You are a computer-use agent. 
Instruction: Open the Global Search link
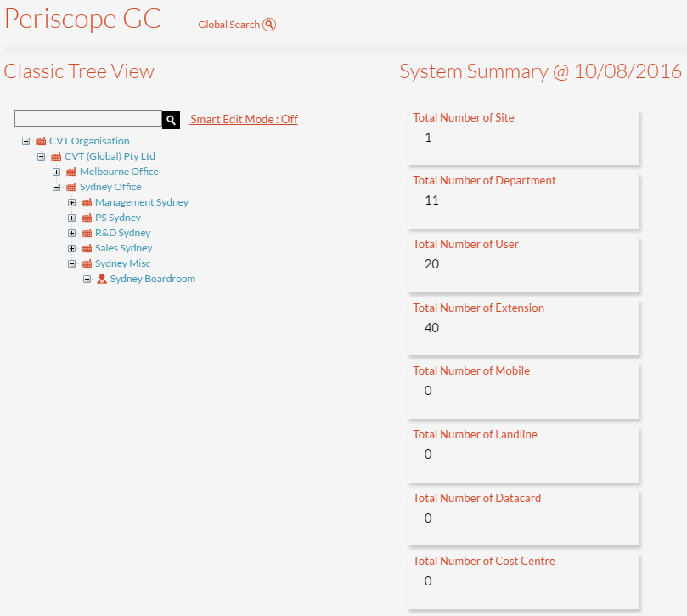coord(228,25)
